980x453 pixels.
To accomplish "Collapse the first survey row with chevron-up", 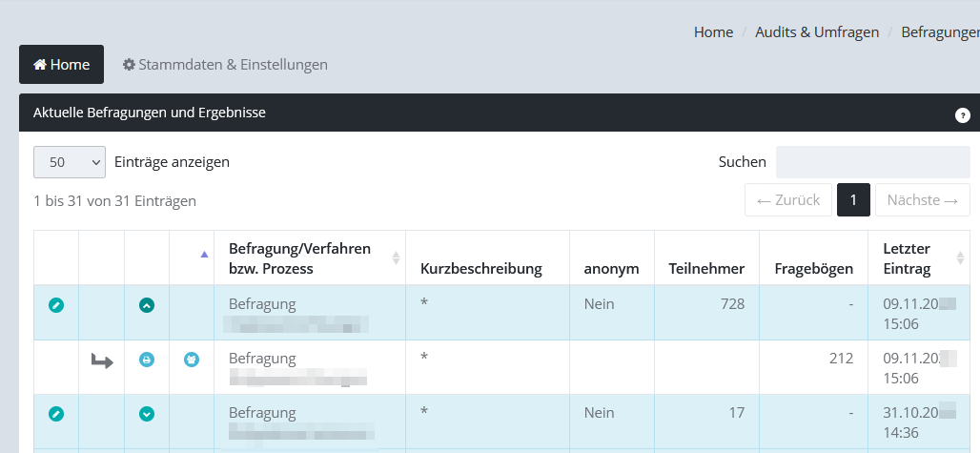I will (147, 305).
